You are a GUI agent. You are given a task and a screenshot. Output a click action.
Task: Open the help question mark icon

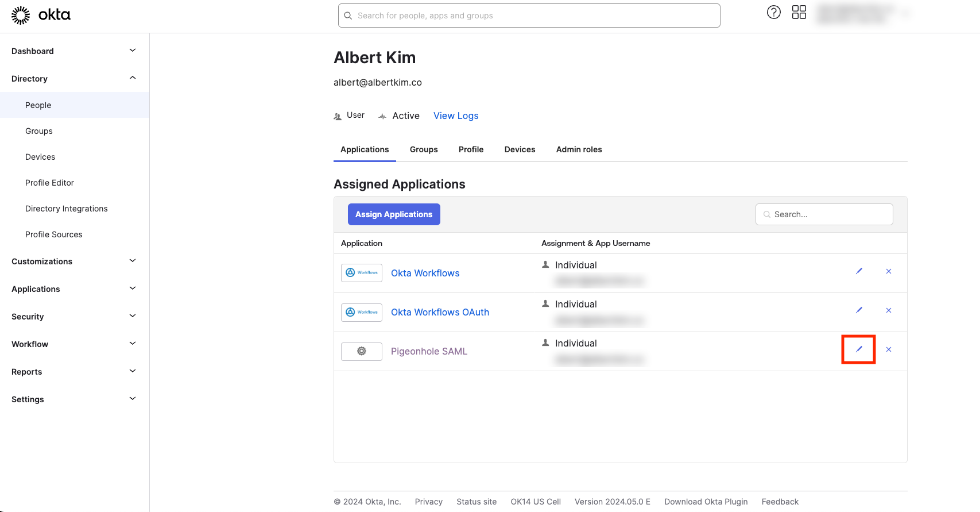(x=774, y=12)
